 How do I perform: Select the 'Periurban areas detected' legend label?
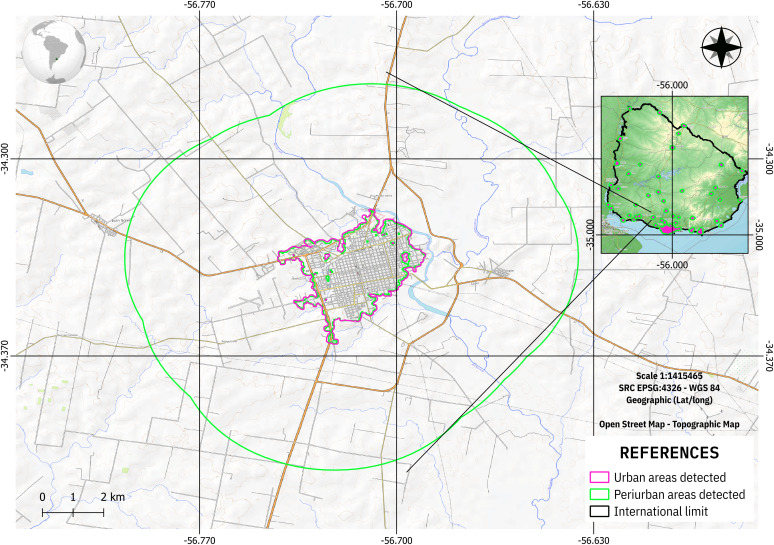point(679,494)
